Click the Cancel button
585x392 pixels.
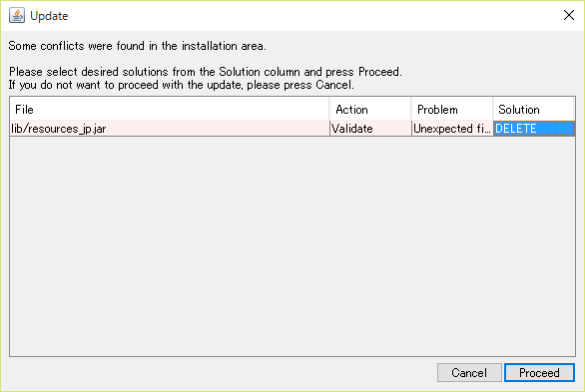click(x=469, y=373)
